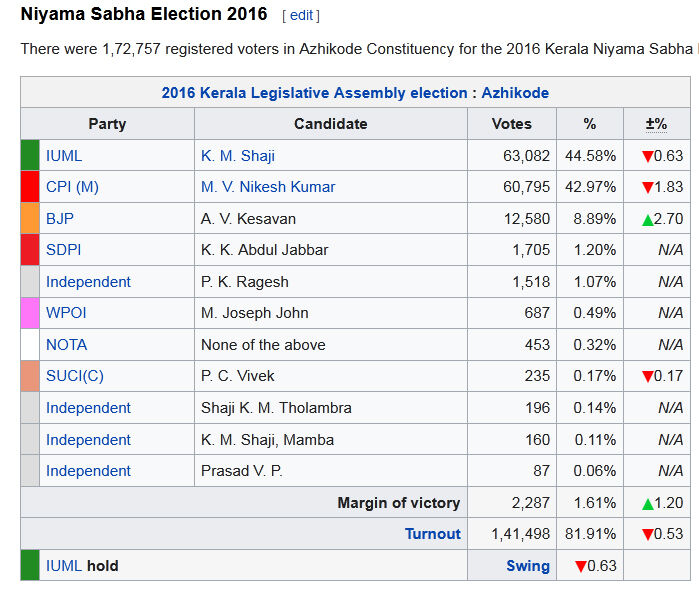Click the orange BJP color swatch

tap(30, 218)
